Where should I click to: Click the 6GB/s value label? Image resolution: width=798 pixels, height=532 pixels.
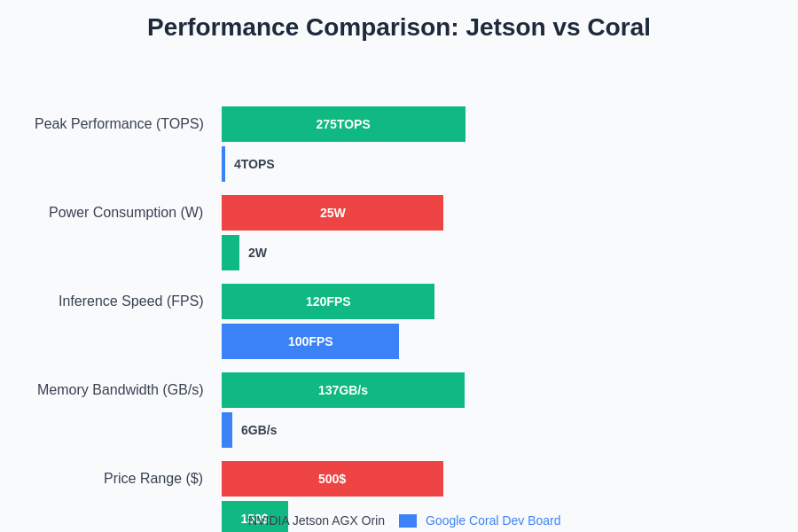click(x=259, y=430)
